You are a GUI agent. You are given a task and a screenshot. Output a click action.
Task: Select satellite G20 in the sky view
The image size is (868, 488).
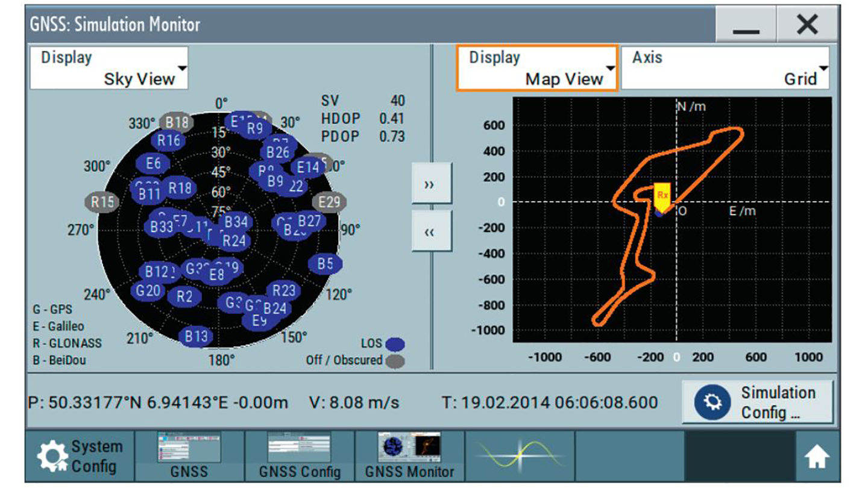[x=148, y=291]
